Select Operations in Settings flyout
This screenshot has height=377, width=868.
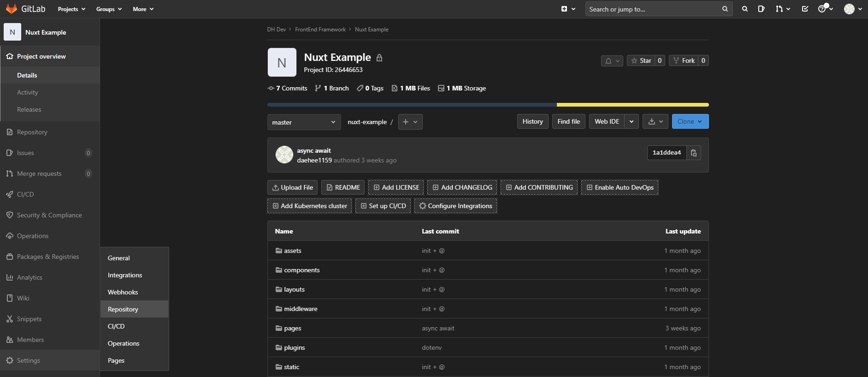click(134, 343)
